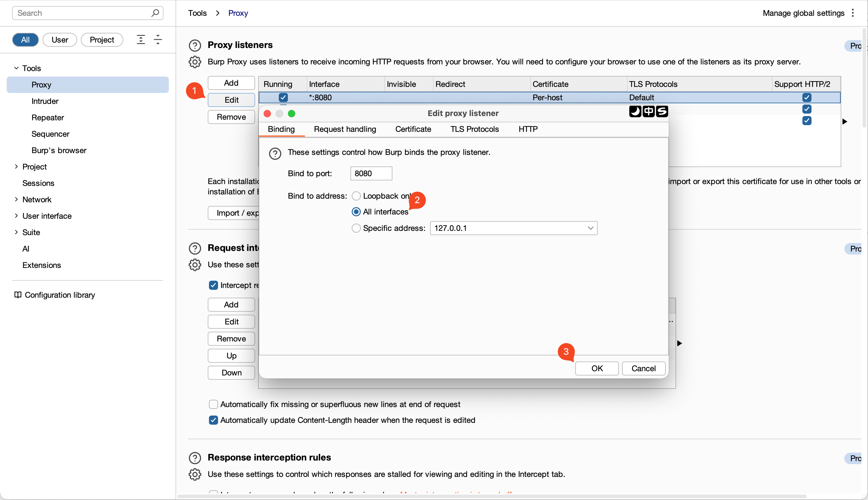Switch to the Certificate tab
This screenshot has width=868, height=500.
coord(413,129)
